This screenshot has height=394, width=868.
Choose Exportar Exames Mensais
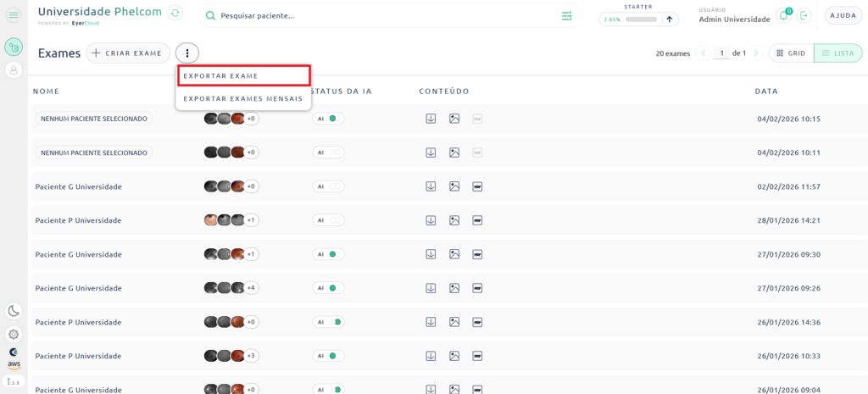tap(243, 98)
